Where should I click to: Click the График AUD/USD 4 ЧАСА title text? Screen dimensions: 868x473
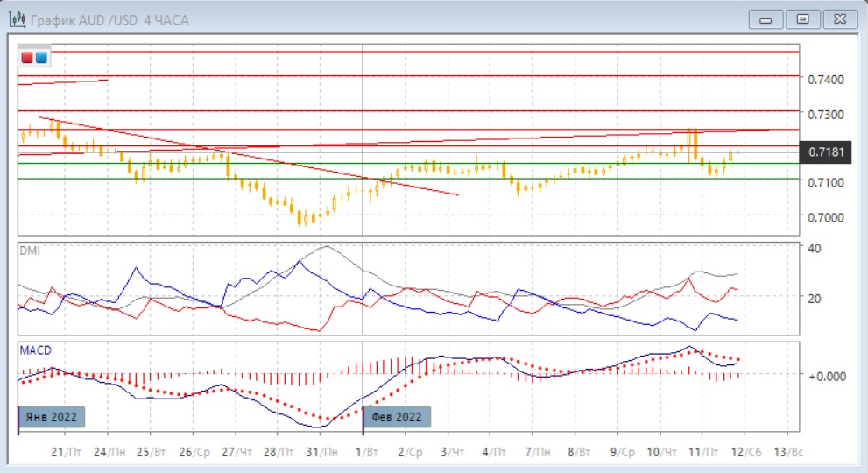pos(109,19)
